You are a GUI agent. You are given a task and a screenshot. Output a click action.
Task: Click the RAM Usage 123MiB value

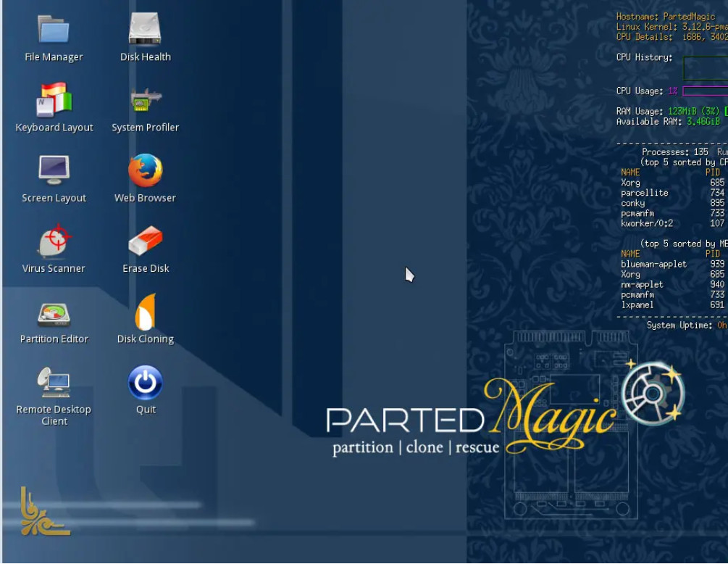(694, 112)
